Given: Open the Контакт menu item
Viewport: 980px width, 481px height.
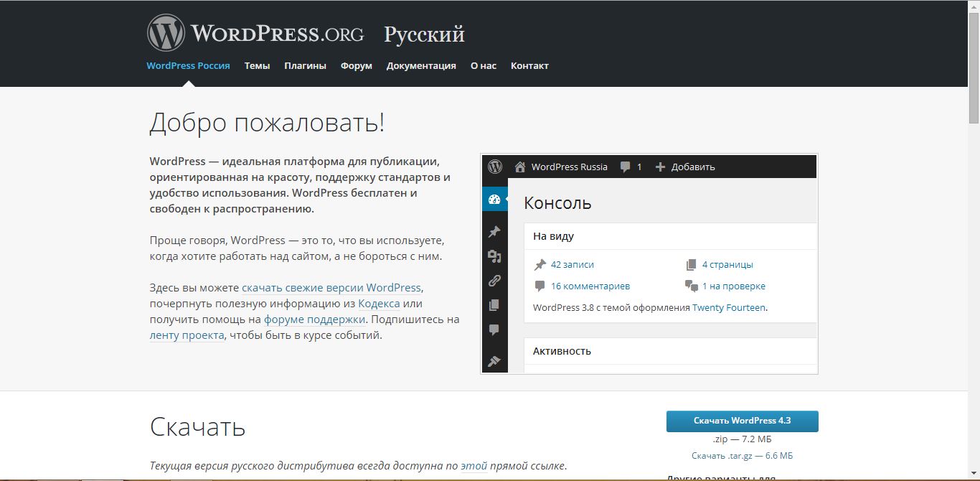Looking at the screenshot, I should tap(529, 65).
